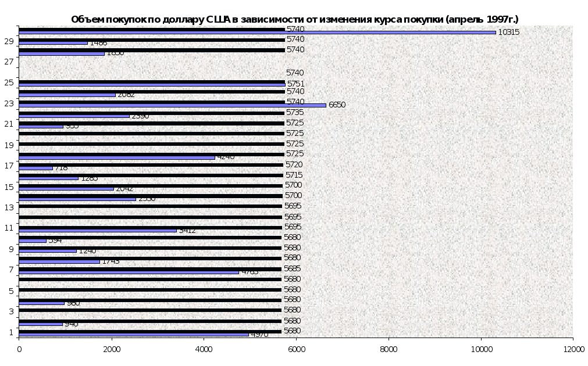Click the black bar labeled 5735
This screenshot has height=366, width=588.
[151, 113]
